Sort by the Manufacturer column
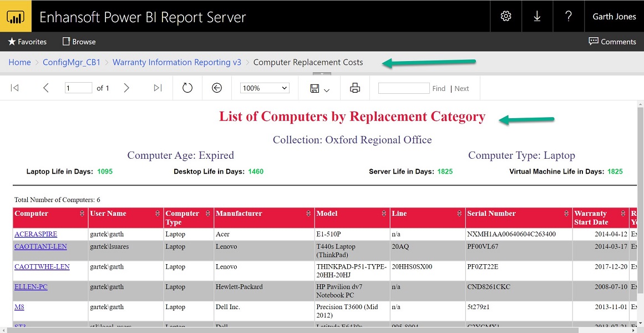 pos(308,213)
